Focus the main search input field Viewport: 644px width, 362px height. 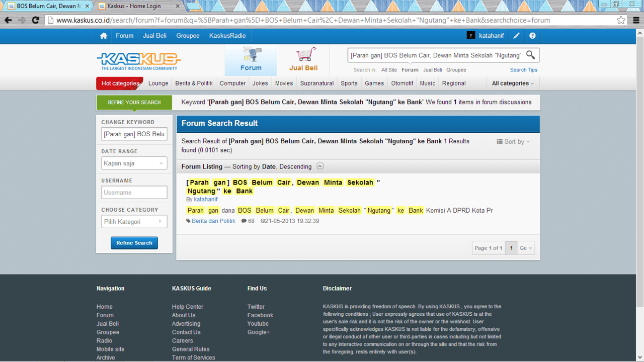point(436,55)
